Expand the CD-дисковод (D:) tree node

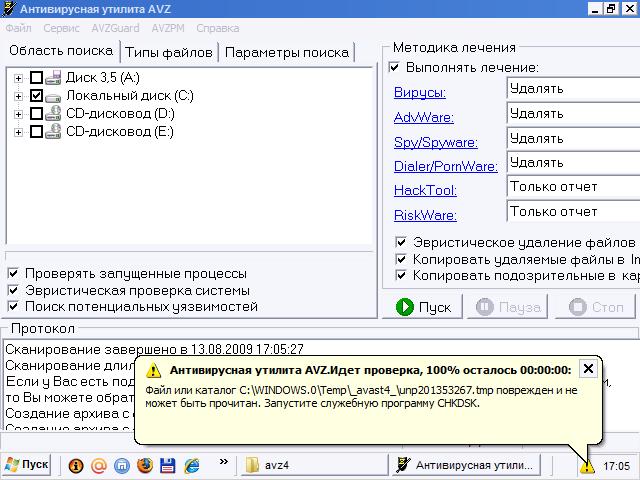pos(18,114)
